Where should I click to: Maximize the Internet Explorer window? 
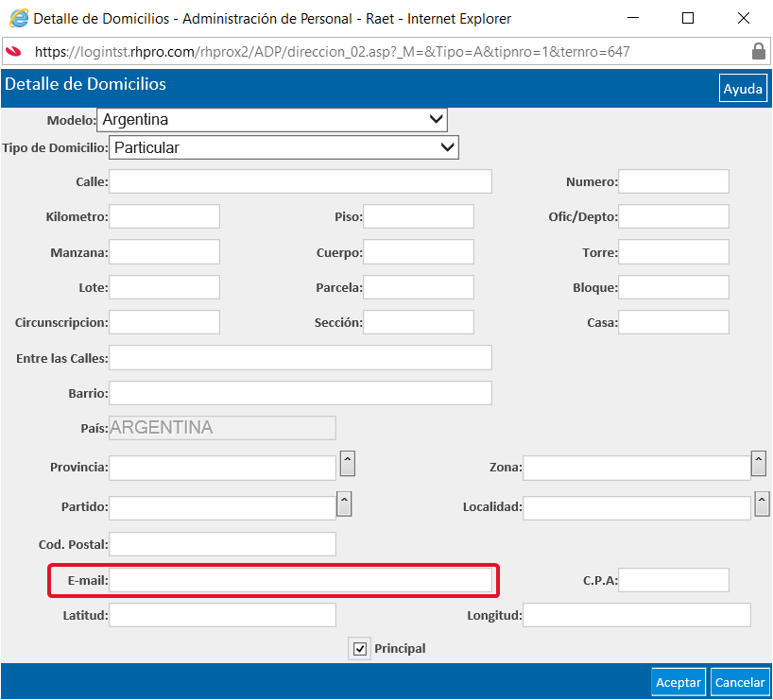point(688,18)
